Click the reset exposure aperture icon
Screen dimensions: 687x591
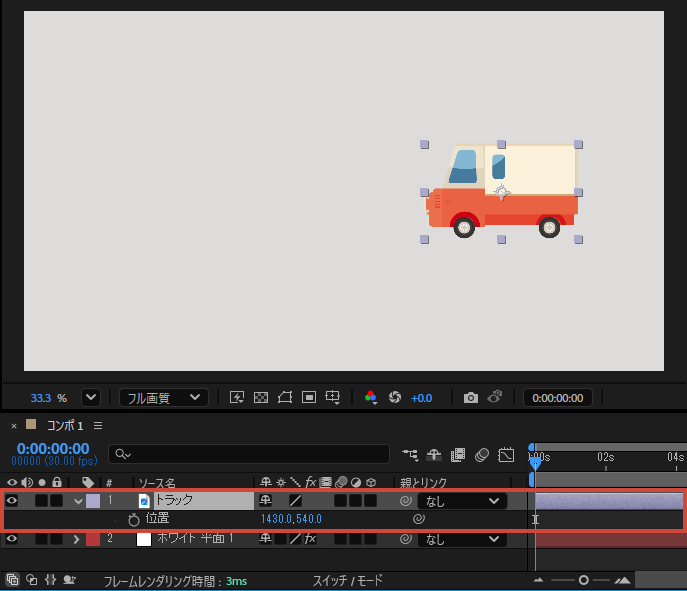click(x=395, y=397)
